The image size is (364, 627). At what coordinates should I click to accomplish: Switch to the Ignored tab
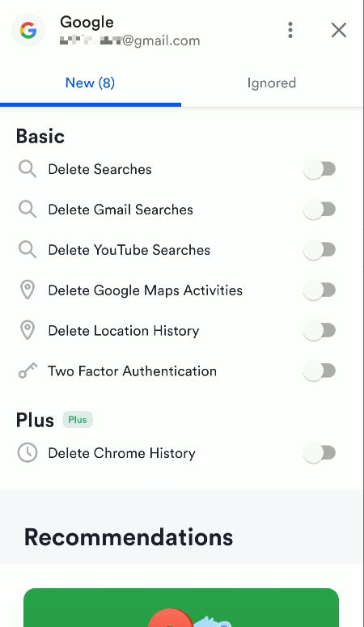tap(272, 83)
